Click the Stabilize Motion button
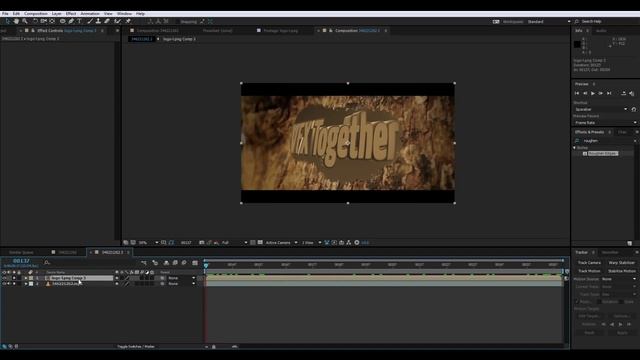Image resolution: width=640 pixels, height=360 pixels. click(x=621, y=271)
